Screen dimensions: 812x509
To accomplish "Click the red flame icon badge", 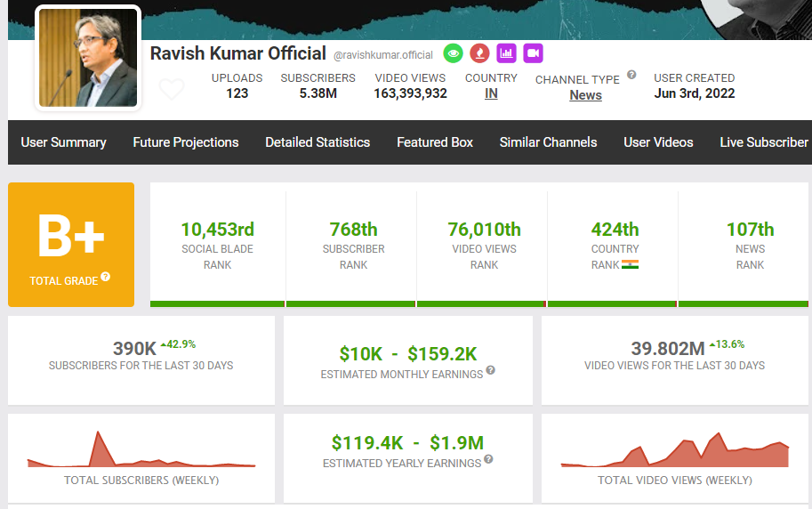I will pos(479,53).
